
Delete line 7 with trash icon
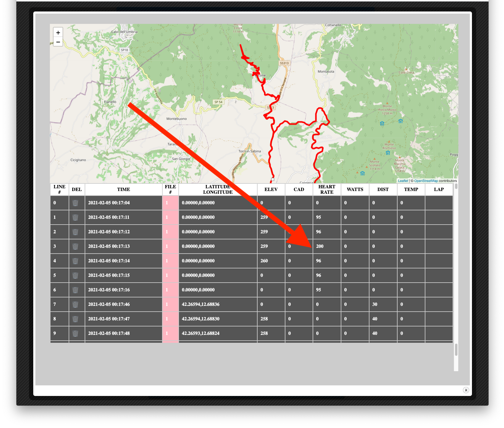coord(75,304)
